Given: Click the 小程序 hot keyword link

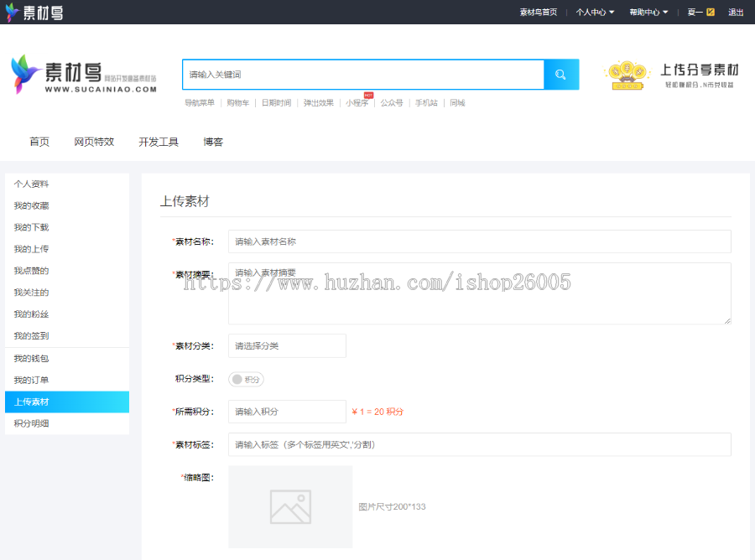Looking at the screenshot, I should 357,103.
